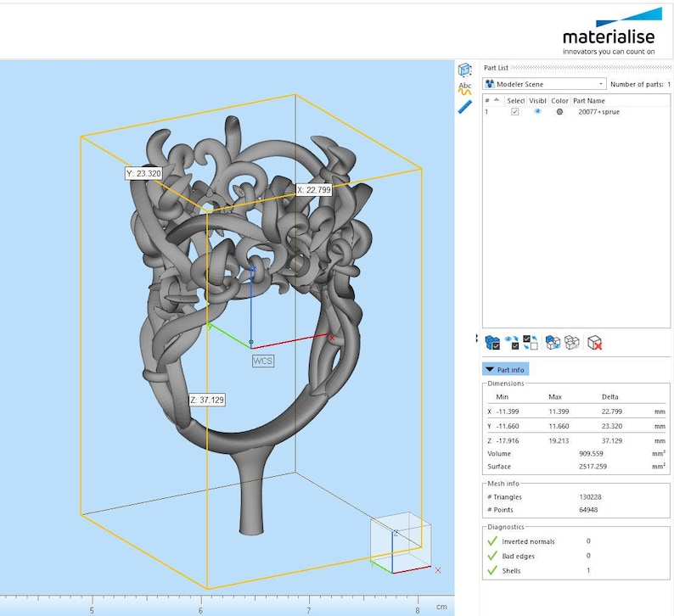Viewport: 674px width, 616px height.
Task: Click the Visibl column header
Action: 537,100
